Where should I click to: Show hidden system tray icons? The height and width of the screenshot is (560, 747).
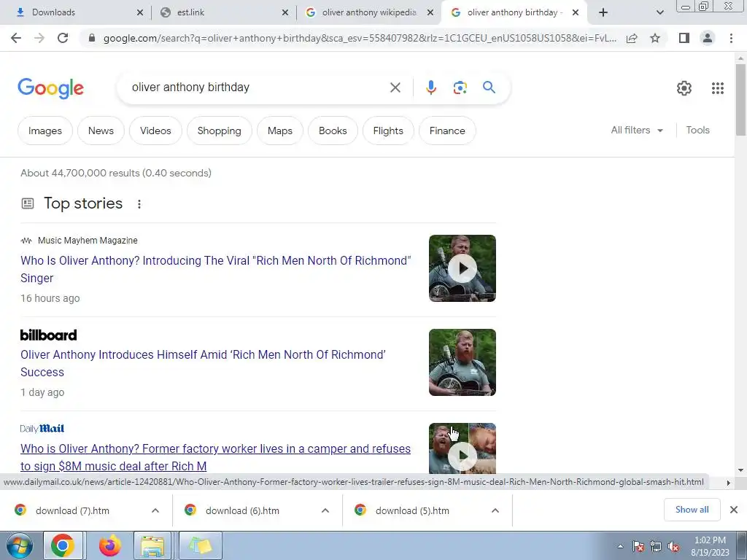coord(620,547)
